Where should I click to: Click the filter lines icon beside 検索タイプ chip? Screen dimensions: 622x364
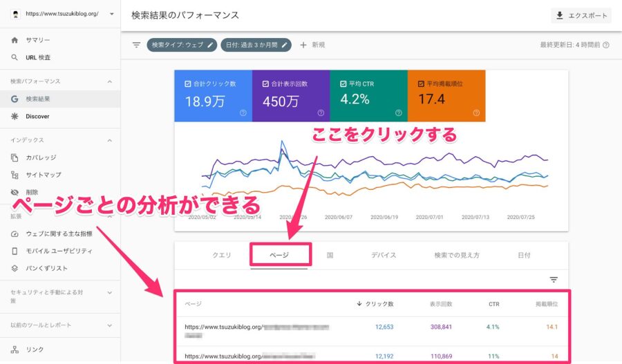point(136,45)
